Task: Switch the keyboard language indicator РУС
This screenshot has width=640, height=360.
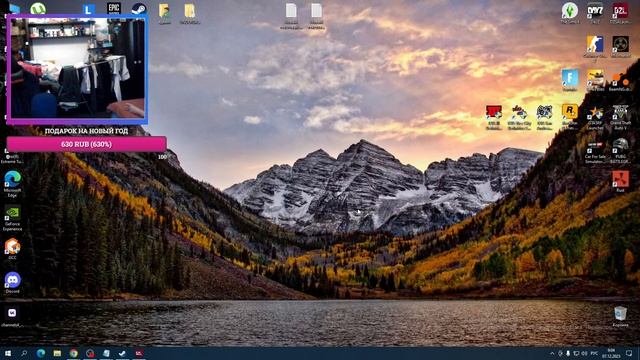Action: click(x=594, y=353)
